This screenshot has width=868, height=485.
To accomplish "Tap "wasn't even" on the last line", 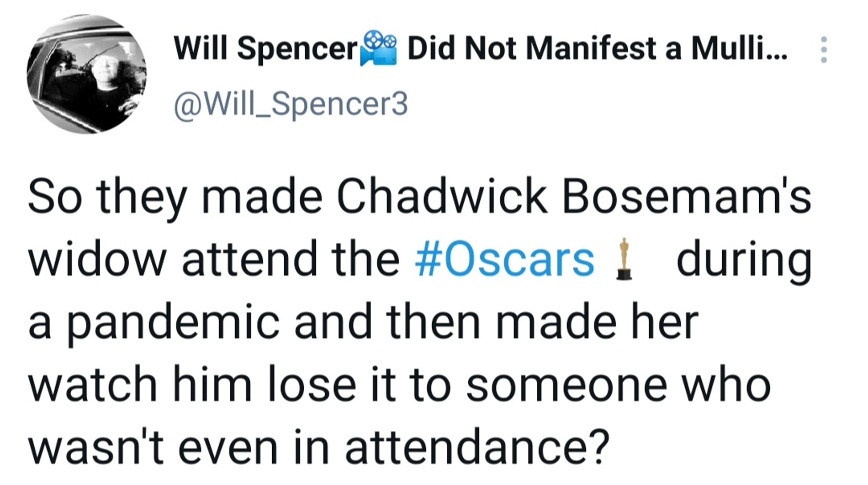I will click(153, 447).
